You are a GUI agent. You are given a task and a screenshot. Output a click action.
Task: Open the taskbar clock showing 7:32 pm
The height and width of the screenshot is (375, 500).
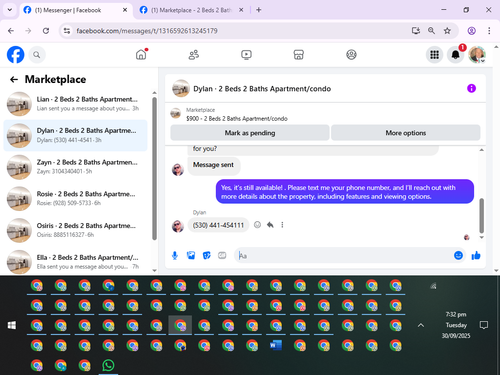pyautogui.click(x=456, y=325)
